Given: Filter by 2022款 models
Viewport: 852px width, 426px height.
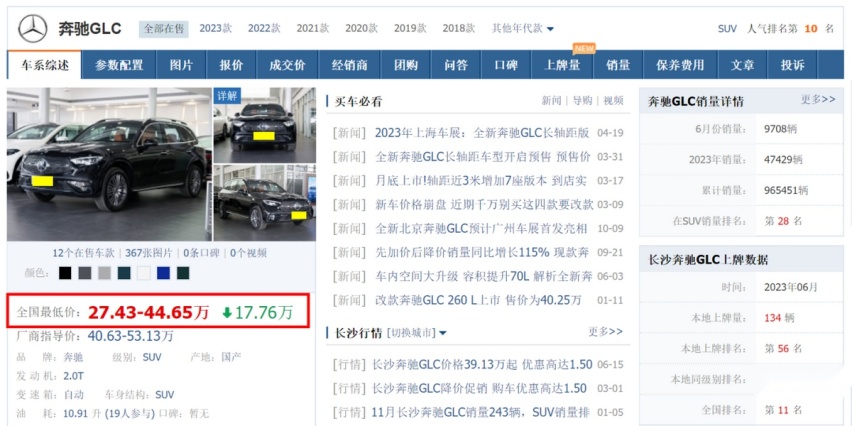Looking at the screenshot, I should [x=264, y=28].
